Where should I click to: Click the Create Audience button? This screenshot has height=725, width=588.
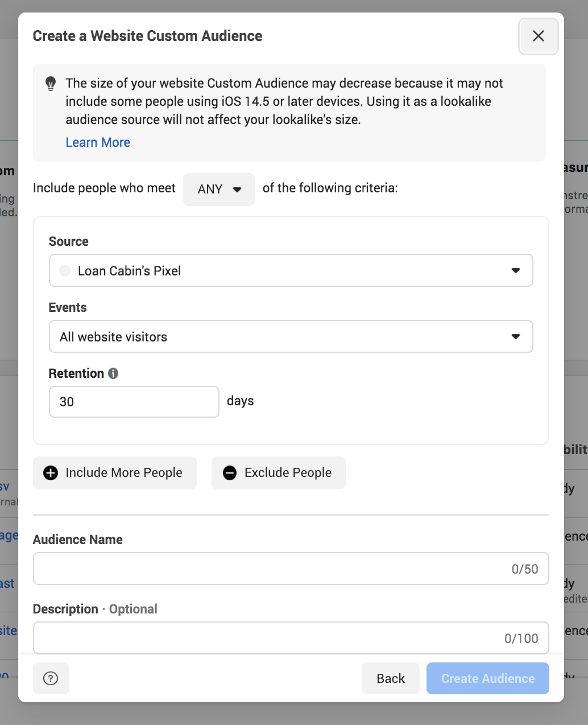tap(487, 678)
